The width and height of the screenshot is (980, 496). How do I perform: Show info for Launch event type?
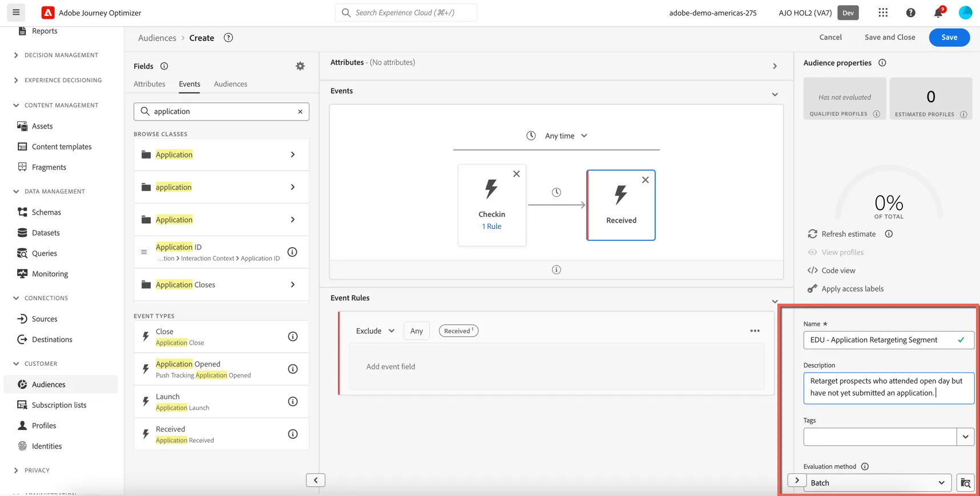(293, 402)
